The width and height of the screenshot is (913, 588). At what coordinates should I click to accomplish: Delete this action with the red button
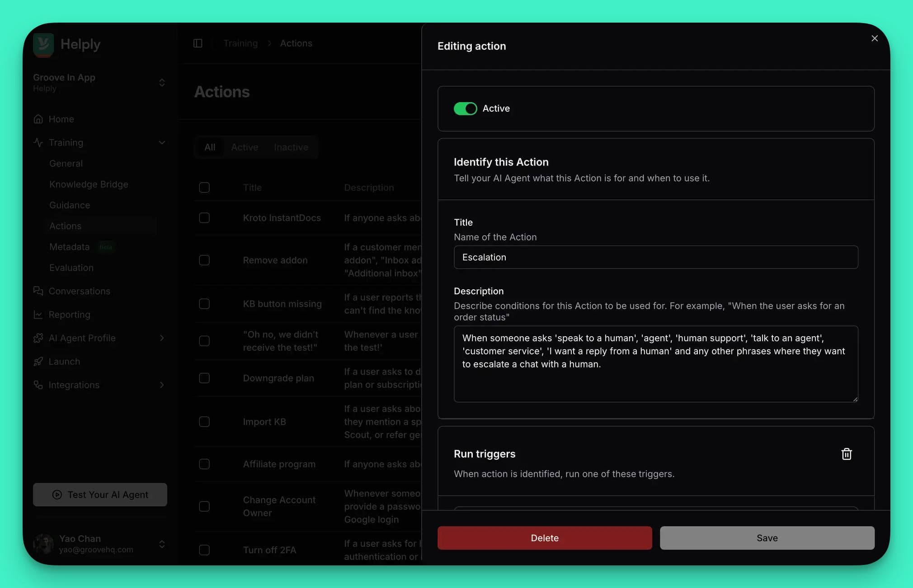pyautogui.click(x=544, y=538)
